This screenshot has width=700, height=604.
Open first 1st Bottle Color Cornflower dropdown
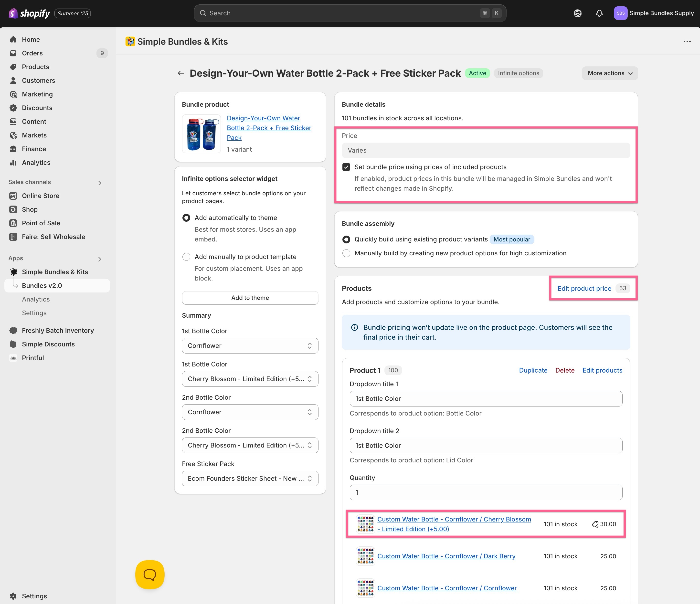pyautogui.click(x=250, y=346)
